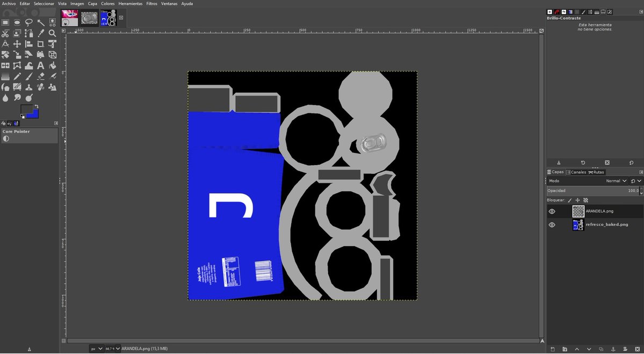Choose the Alignment tool

tap(29, 44)
